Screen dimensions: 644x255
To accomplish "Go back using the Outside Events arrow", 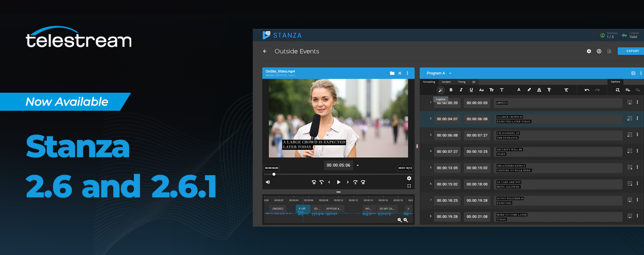I will click(x=265, y=52).
